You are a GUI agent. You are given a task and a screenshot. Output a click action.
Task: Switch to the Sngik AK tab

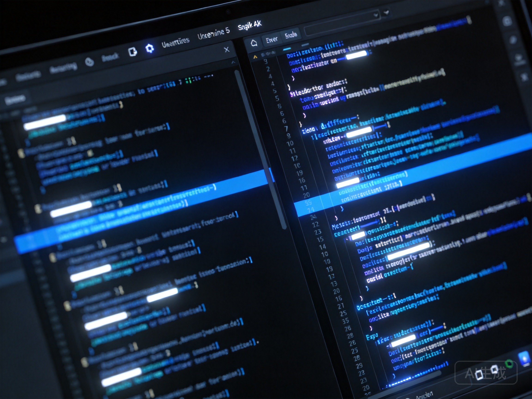click(250, 25)
